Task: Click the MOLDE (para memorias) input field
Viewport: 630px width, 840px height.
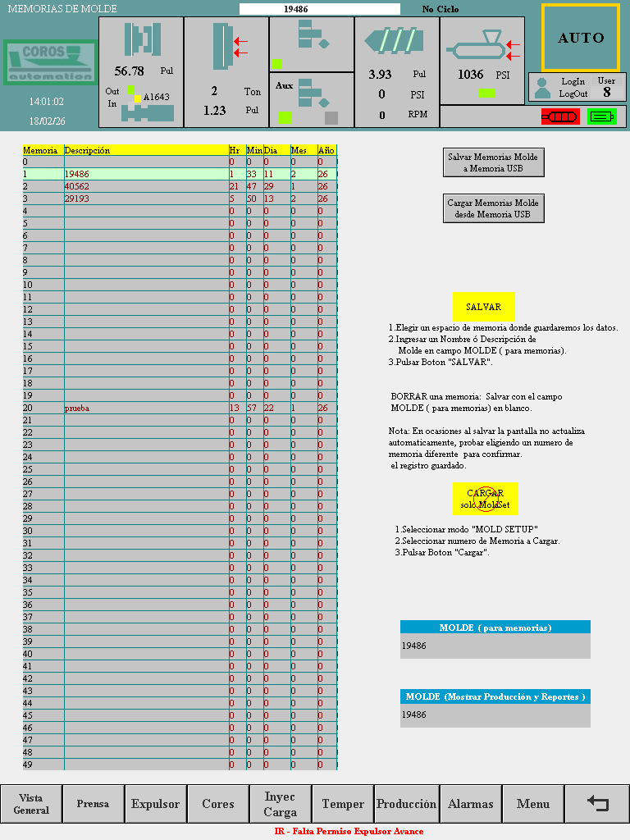Action: [495, 646]
